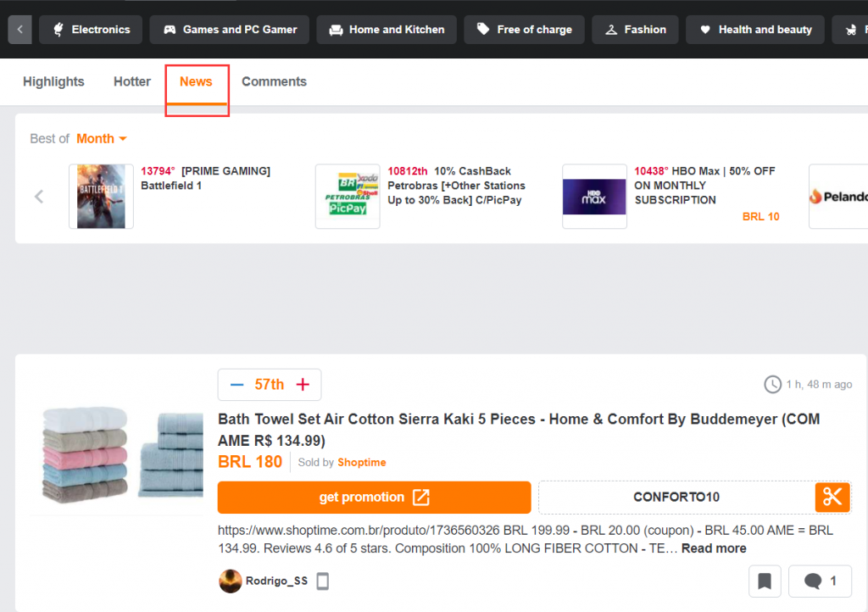Click the clock icon by posting time
The height and width of the screenshot is (612, 868).
pos(773,384)
